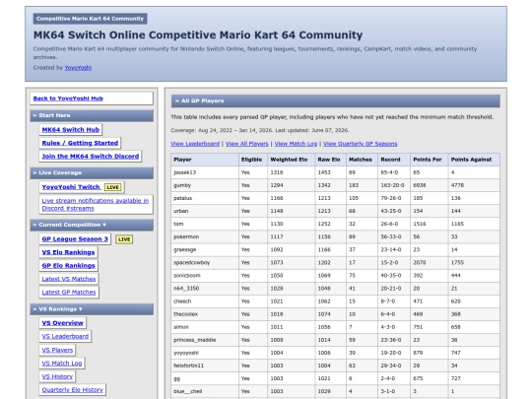The height and width of the screenshot is (399, 532).
Task: Click gumby's record 163-20-0
Action: (x=392, y=185)
